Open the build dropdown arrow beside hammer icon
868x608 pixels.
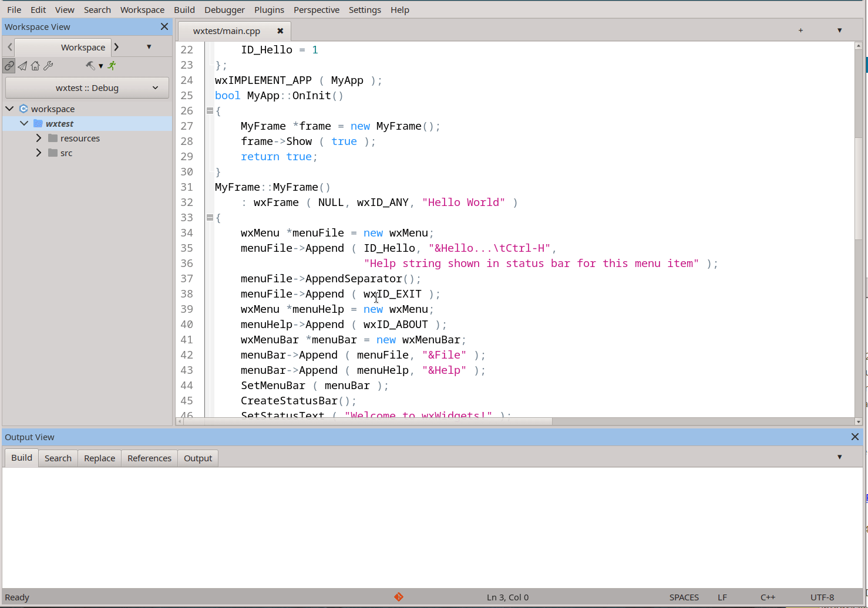[x=101, y=66]
